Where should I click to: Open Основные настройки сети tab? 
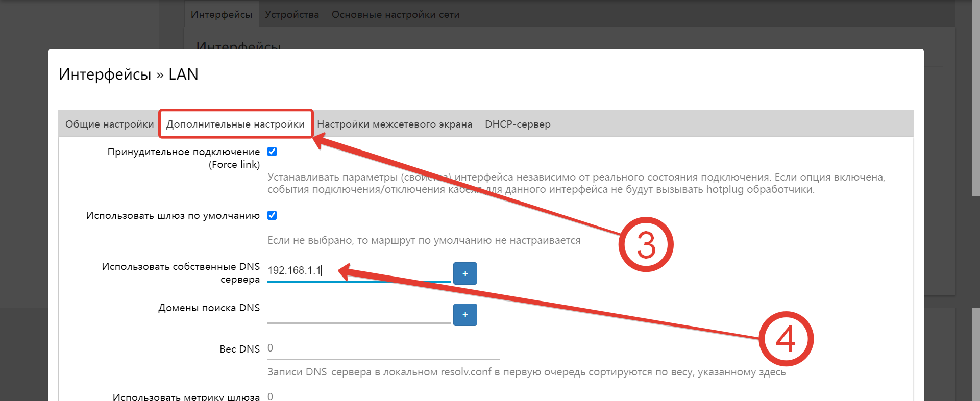[x=396, y=14]
